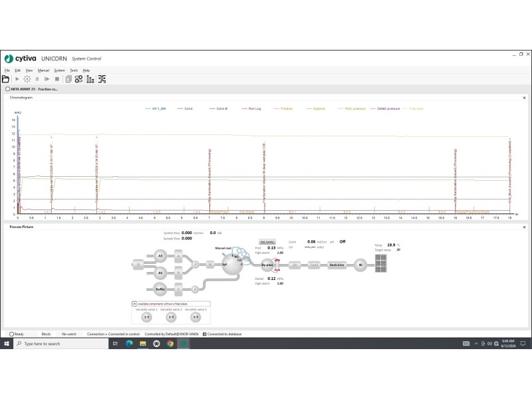Open the Tools menu
Image resolution: width=532 pixels, height=399 pixels.
[x=74, y=70]
